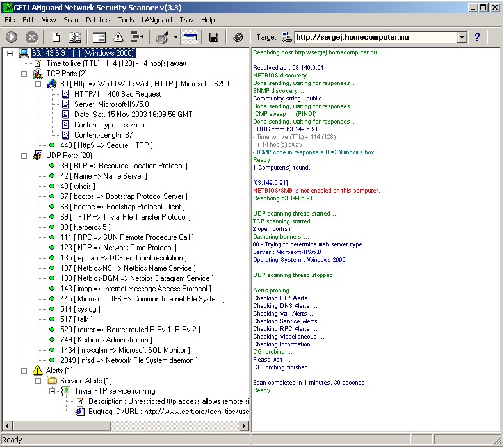The image size is (504, 448).
Task: Click the Alerts warning icon in tree
Action: 38,371
